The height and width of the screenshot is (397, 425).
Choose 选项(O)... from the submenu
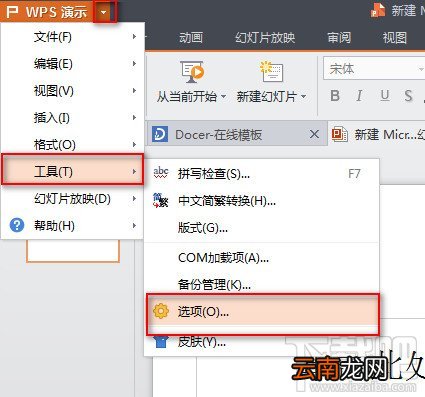(263, 312)
